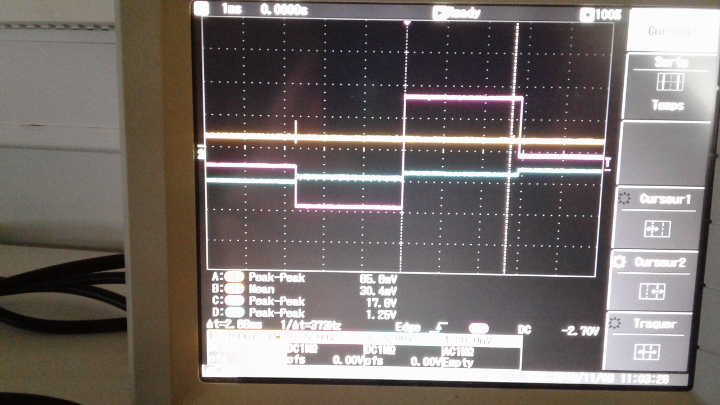Click the Peak-Peak label in row C
The height and width of the screenshot is (405, 720).
(276, 301)
